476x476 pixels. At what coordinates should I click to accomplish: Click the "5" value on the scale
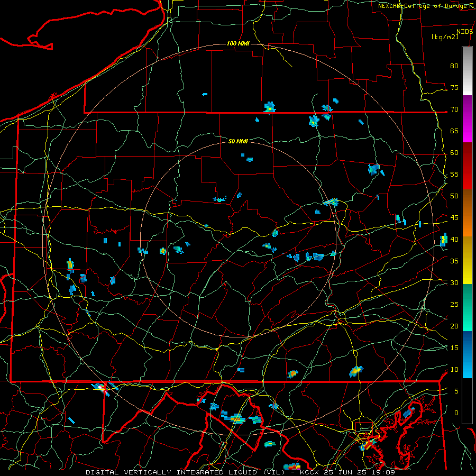pyautogui.click(x=456, y=391)
